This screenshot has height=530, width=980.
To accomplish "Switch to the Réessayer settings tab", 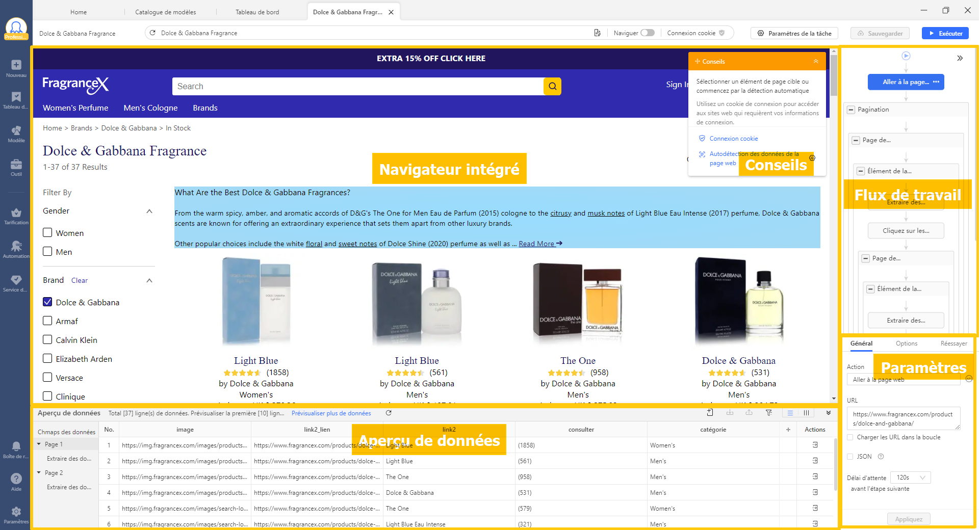I will click(x=953, y=343).
